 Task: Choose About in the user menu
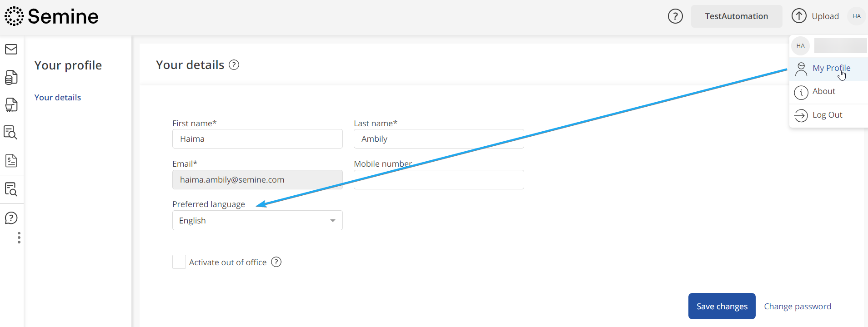(x=823, y=91)
